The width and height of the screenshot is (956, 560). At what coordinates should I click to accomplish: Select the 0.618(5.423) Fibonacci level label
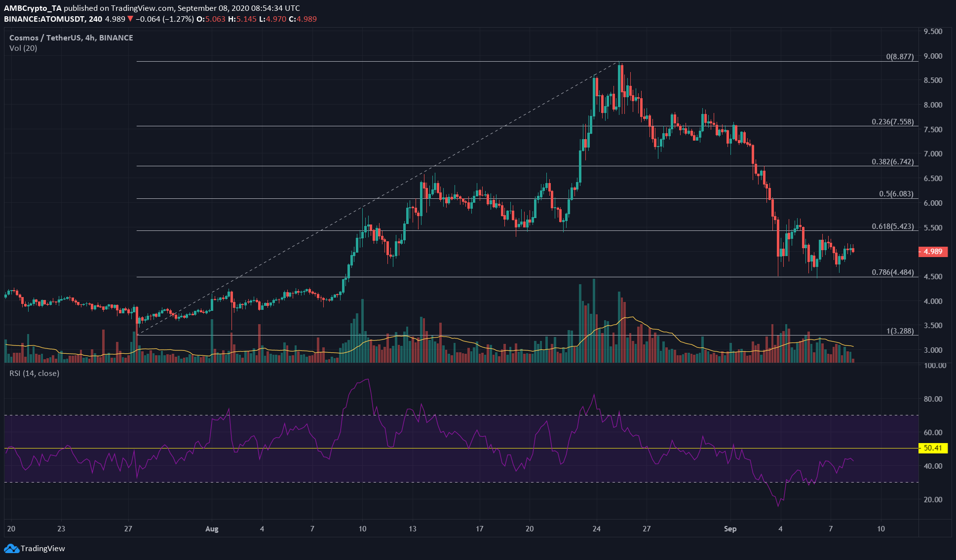(x=893, y=227)
